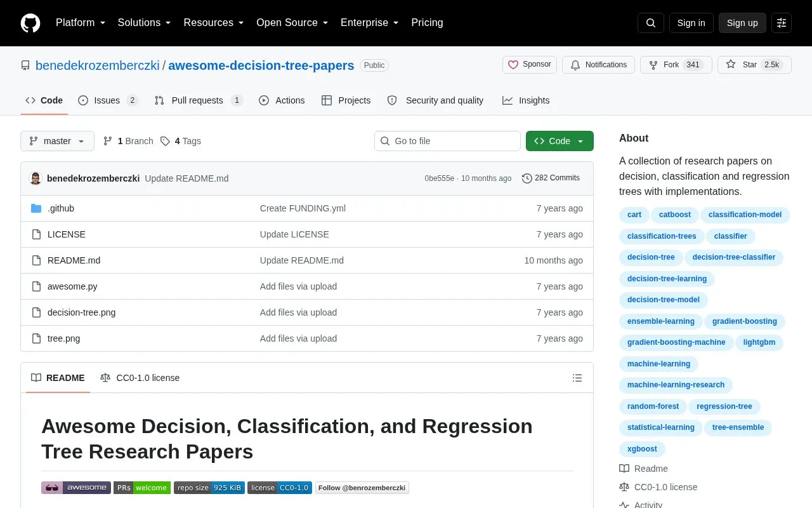The width and height of the screenshot is (812, 508).
Task: Switch to the Issues tab
Action: (x=108, y=100)
